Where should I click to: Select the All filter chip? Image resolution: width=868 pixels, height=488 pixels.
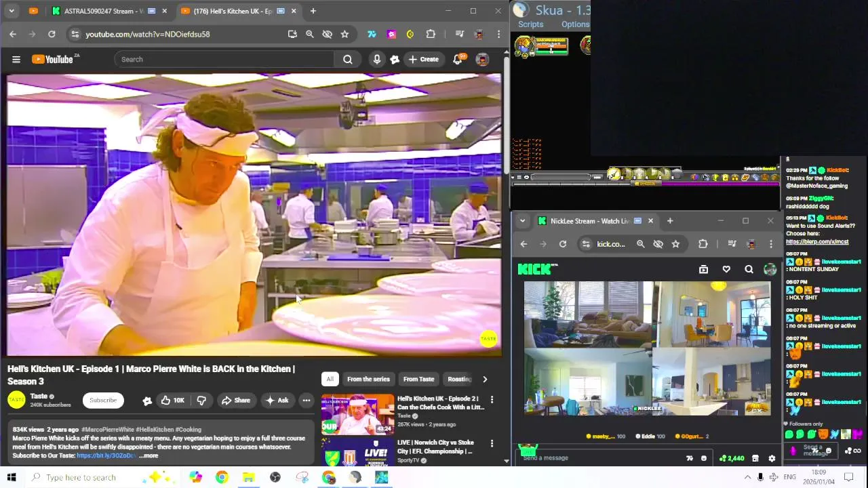(330, 379)
